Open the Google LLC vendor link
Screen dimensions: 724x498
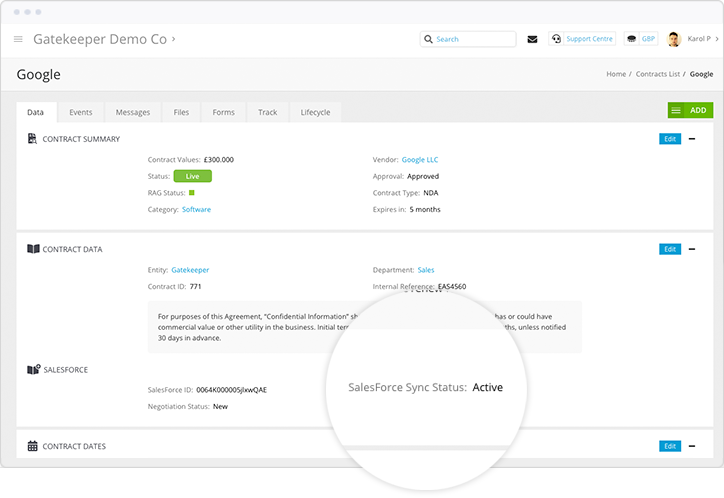tap(420, 160)
